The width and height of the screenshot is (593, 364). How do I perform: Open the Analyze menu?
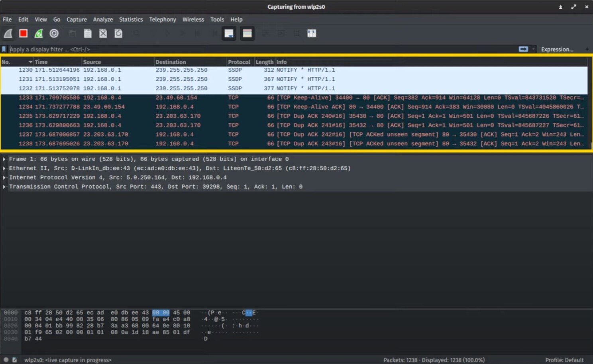(103, 20)
